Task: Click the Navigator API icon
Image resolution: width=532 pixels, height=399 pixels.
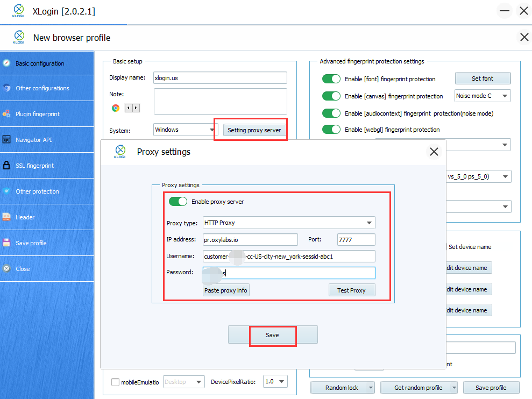Action: 6,139
